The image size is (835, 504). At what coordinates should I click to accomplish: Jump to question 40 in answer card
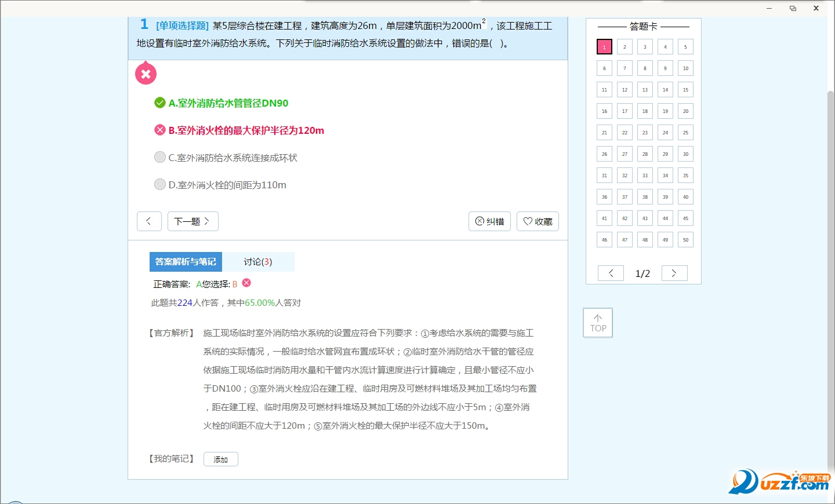tap(685, 197)
